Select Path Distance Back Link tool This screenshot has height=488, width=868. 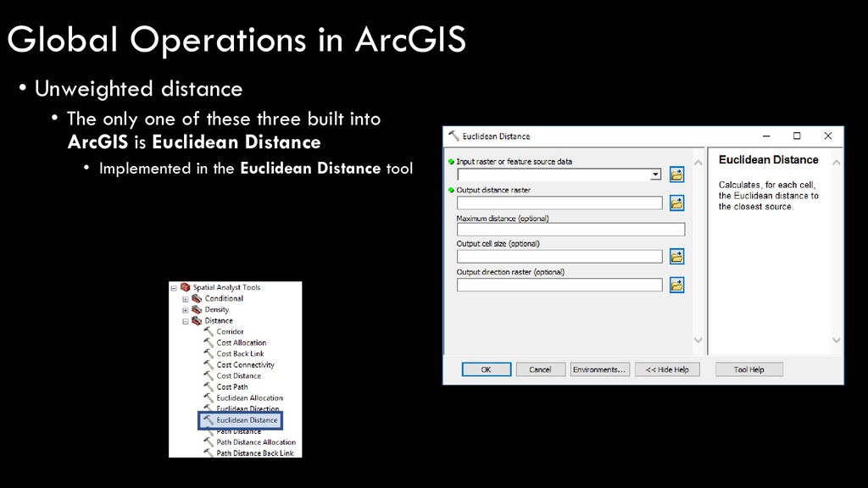pyautogui.click(x=254, y=453)
